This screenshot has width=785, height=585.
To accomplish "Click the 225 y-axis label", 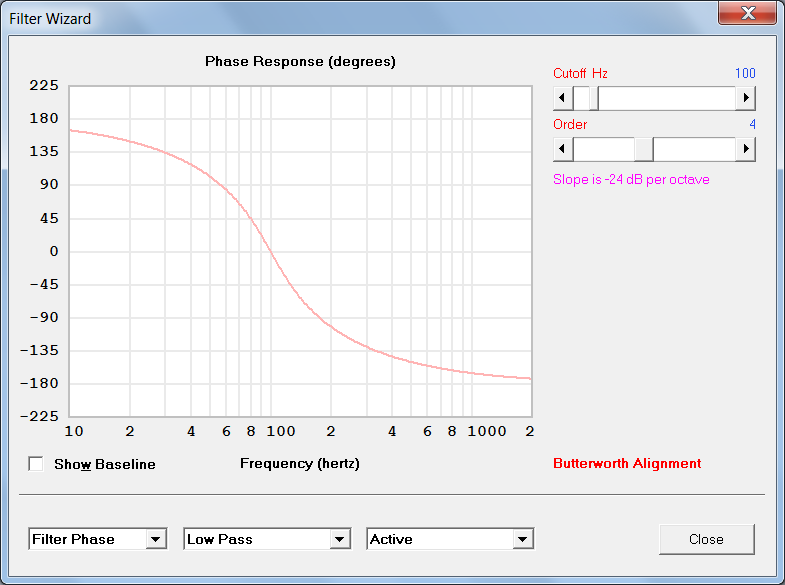I will [44, 85].
